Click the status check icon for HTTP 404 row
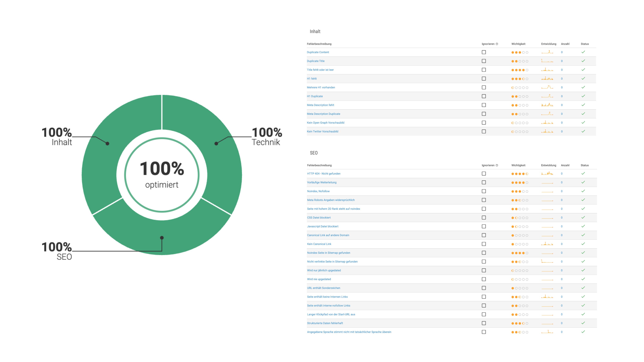This screenshot has height=362, width=644. pyautogui.click(x=583, y=173)
